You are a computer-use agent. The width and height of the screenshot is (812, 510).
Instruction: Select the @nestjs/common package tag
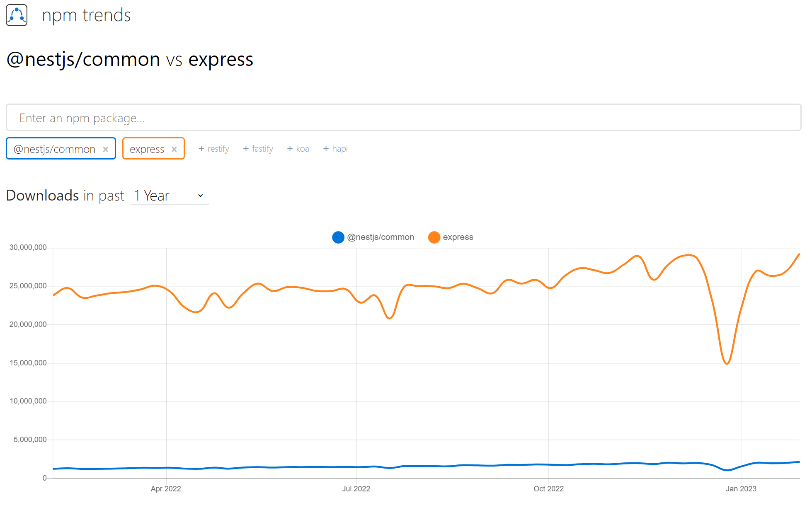pyautogui.click(x=61, y=148)
